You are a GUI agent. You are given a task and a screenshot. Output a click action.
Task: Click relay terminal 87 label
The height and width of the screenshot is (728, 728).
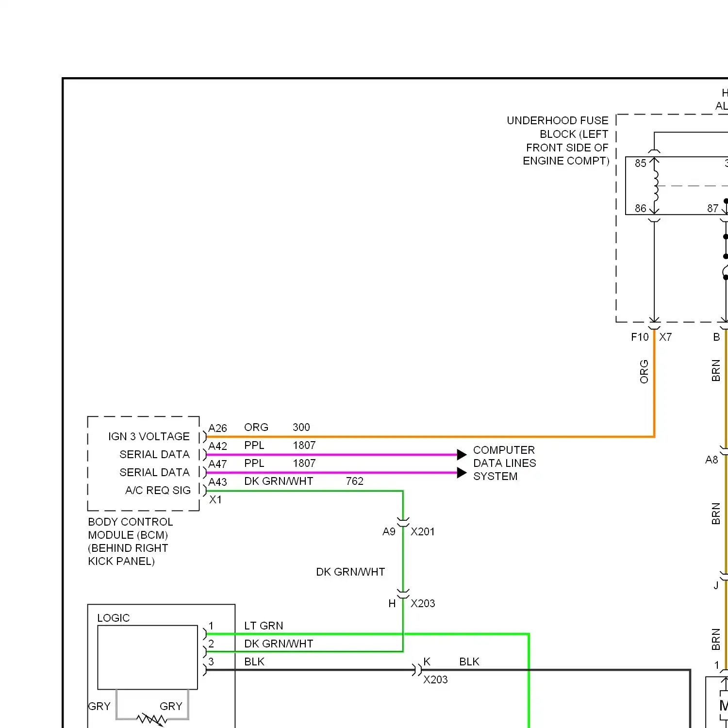[x=712, y=209]
